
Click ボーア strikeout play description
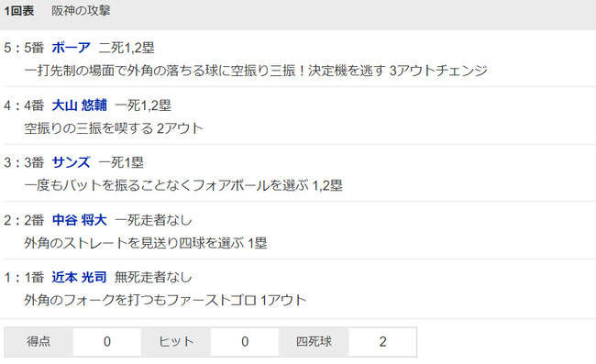pyautogui.click(x=256, y=71)
